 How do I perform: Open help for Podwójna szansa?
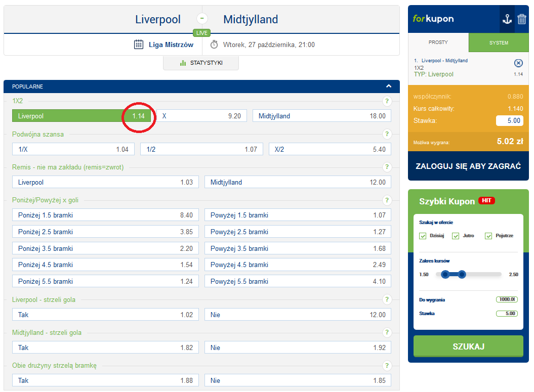(387, 134)
